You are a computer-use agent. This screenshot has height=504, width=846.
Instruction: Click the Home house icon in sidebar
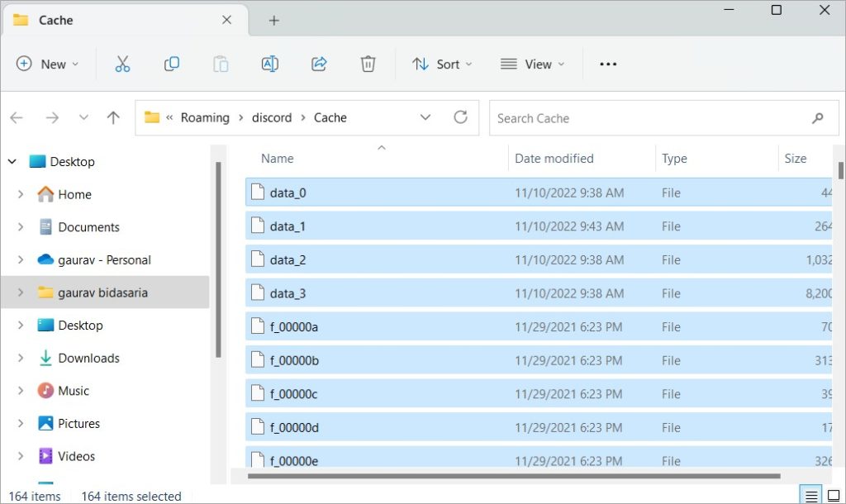pyautogui.click(x=46, y=194)
